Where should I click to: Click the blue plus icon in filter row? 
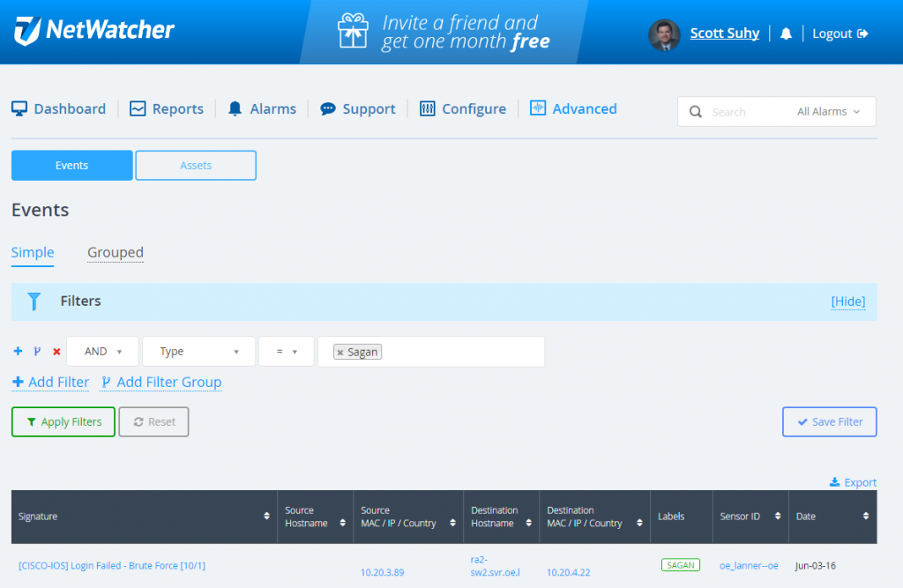tap(18, 352)
